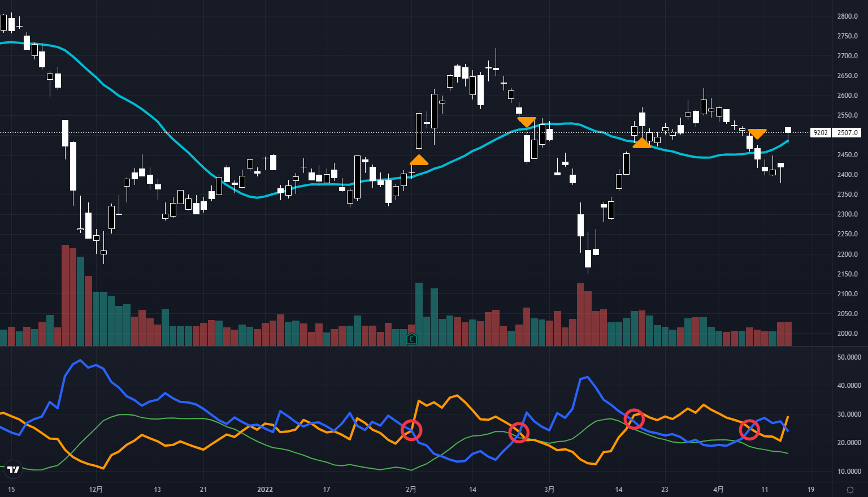Click the earnings 'E' marker on the chart

(x=411, y=339)
